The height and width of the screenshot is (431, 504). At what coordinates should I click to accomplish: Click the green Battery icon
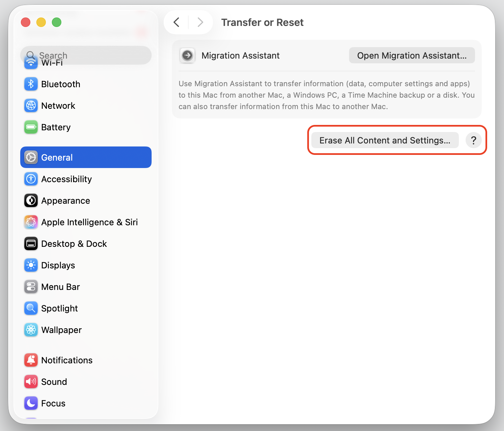[31, 127]
